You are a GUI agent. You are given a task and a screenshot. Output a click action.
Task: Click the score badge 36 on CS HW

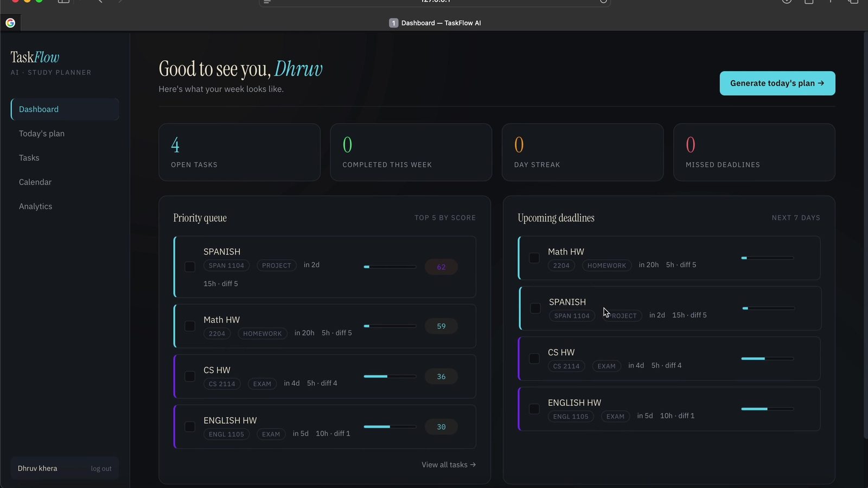[x=441, y=377]
